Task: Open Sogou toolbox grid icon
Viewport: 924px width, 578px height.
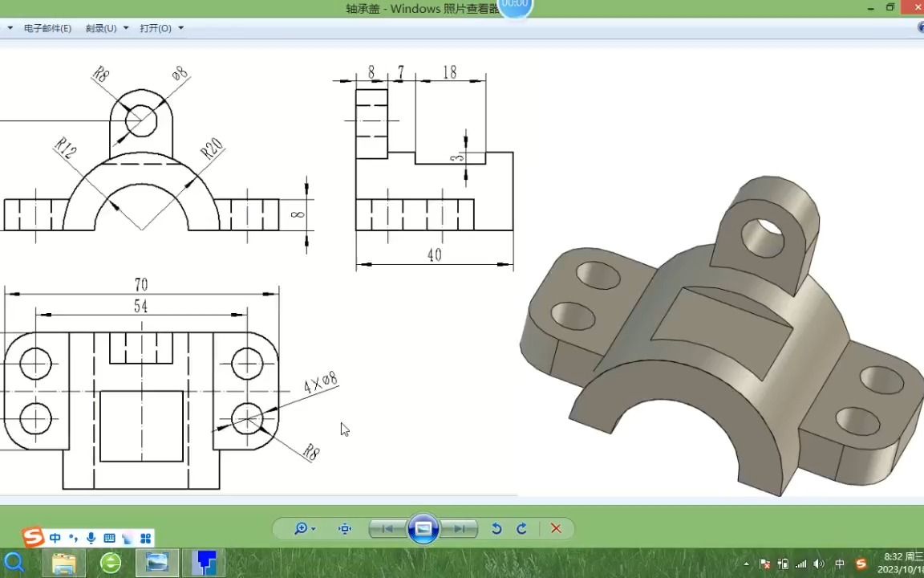Action: coord(145,538)
